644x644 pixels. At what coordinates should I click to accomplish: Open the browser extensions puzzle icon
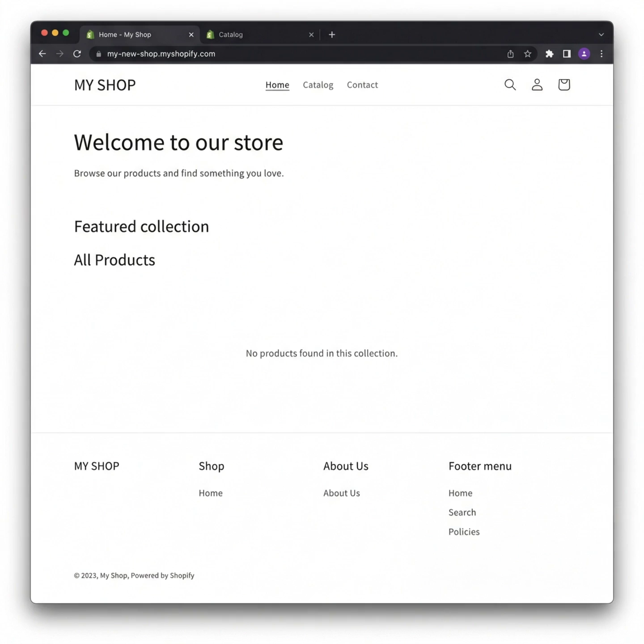[549, 54]
